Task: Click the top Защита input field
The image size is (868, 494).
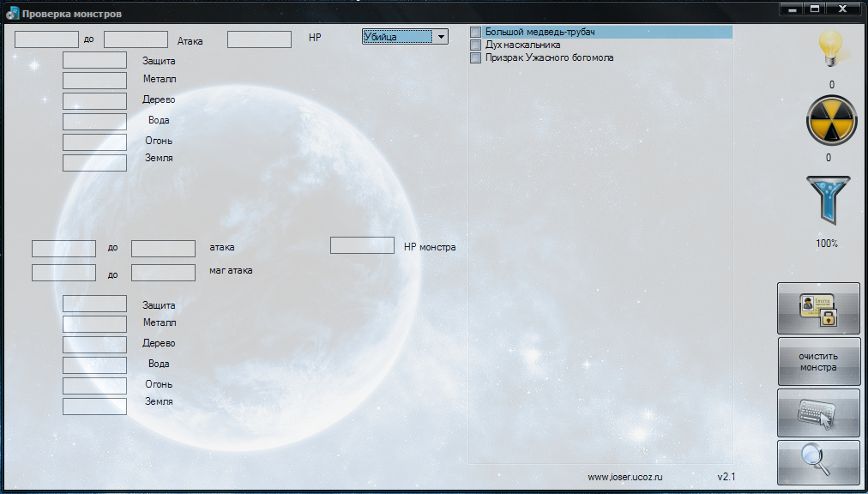Action: (94, 60)
